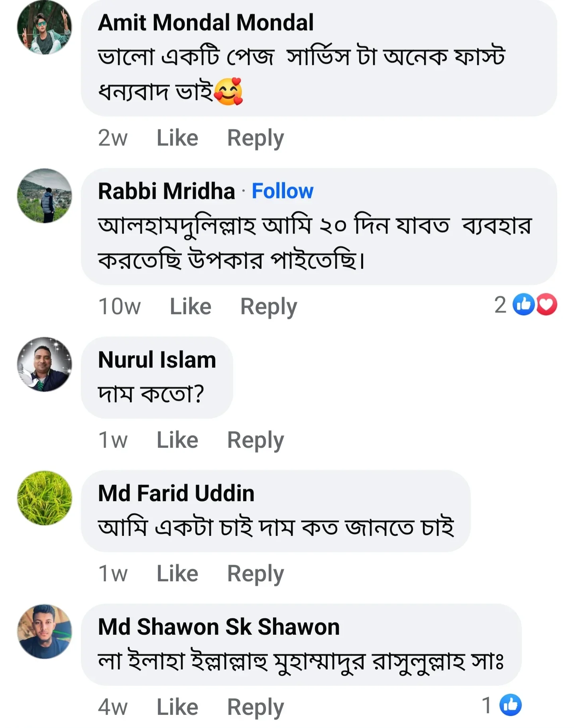Like Md Farid Uddin's comment
Screen dimensions: 574x728
pyautogui.click(x=177, y=573)
